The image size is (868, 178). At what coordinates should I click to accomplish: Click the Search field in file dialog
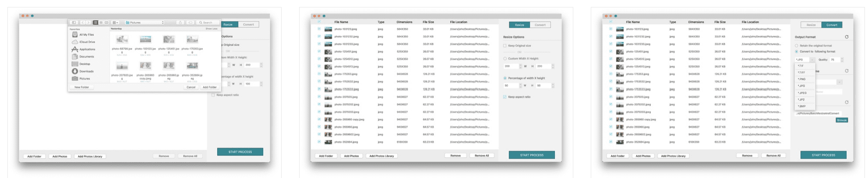pos(207,22)
